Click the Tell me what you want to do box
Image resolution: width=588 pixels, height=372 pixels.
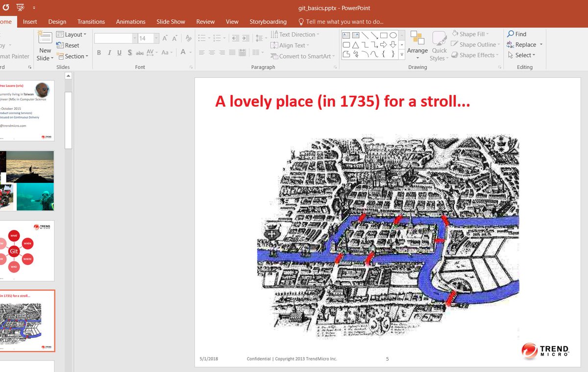pyautogui.click(x=341, y=22)
